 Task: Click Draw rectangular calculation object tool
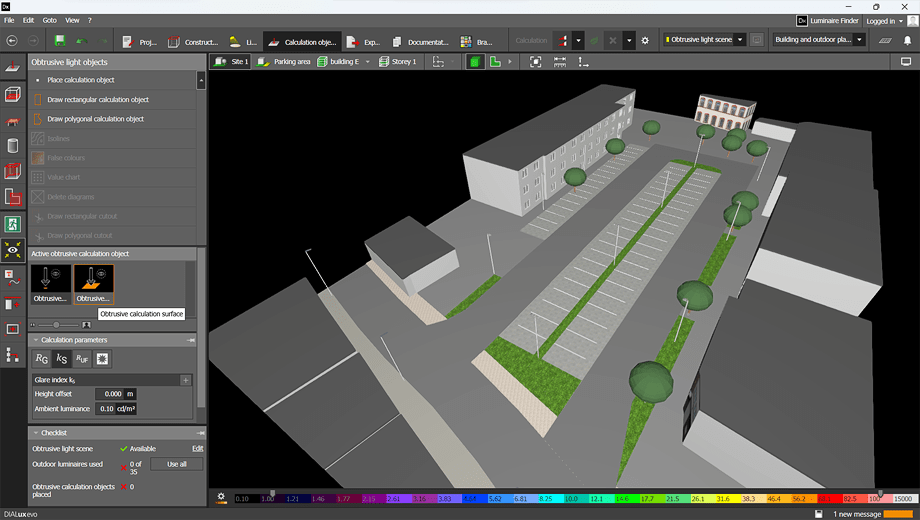(x=97, y=100)
